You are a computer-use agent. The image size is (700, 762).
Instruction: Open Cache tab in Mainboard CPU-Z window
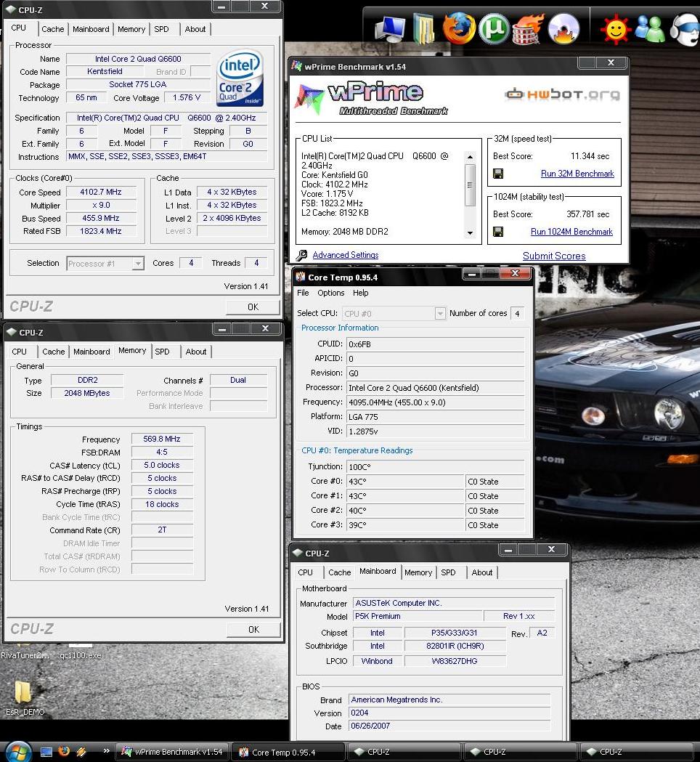(x=339, y=573)
